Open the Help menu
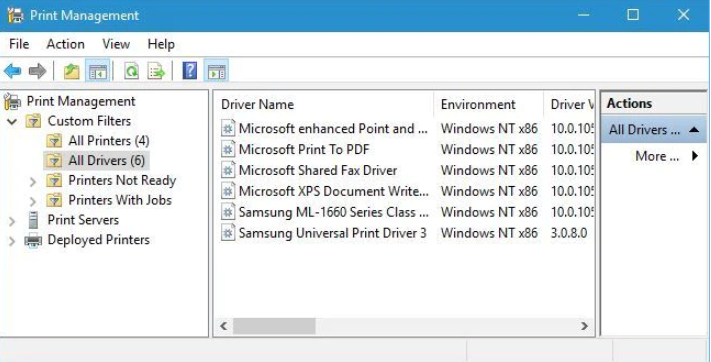 161,44
